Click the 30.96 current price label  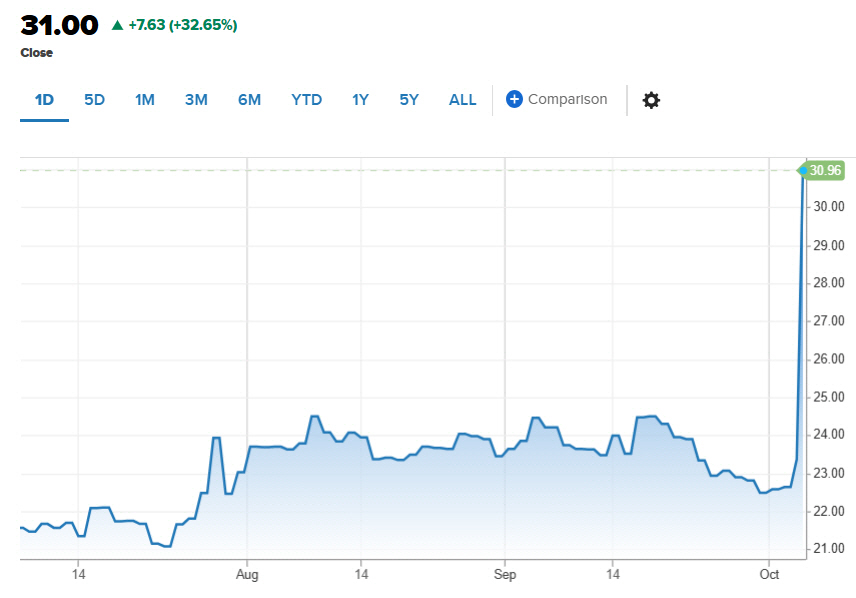824,170
